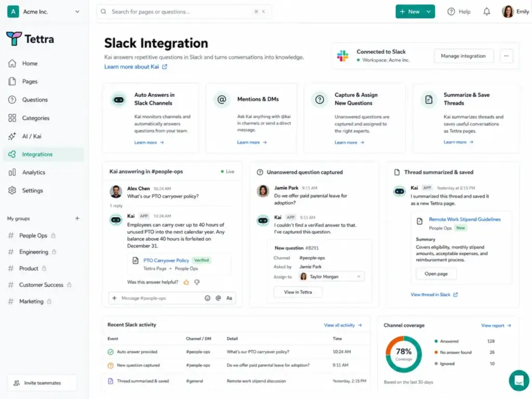Click View in Tettra button

pos(298,292)
